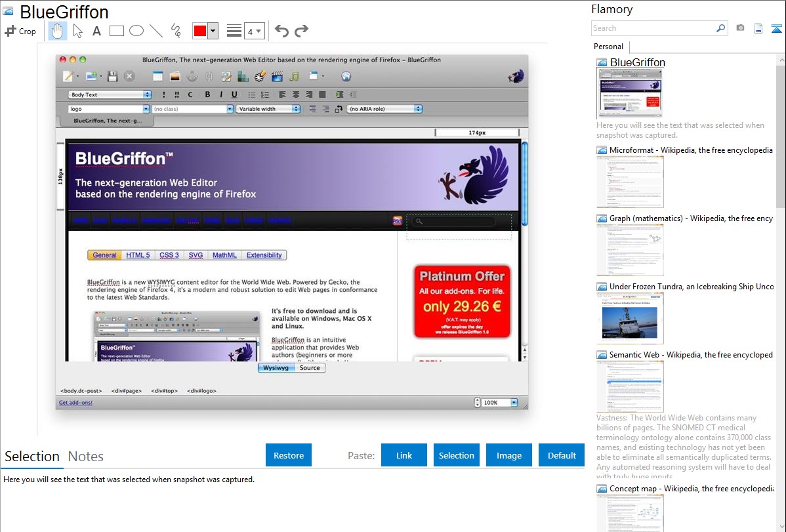Click the Paste Link button
This screenshot has height=532, width=786.
pos(404,455)
